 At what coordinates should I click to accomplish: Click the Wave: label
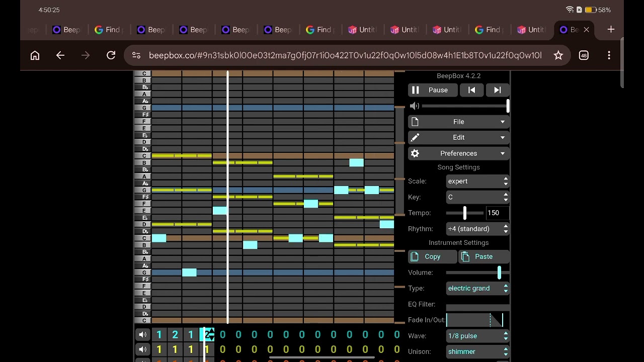pos(417,336)
